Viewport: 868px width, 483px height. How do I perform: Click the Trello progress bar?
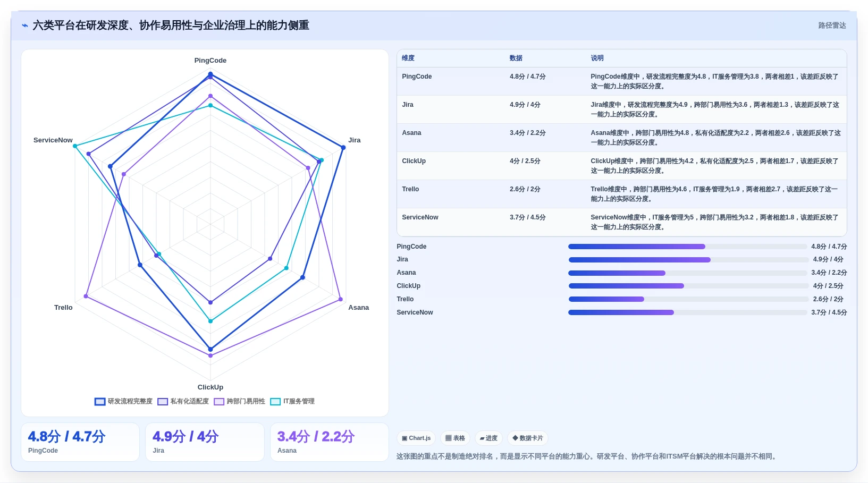(x=688, y=299)
